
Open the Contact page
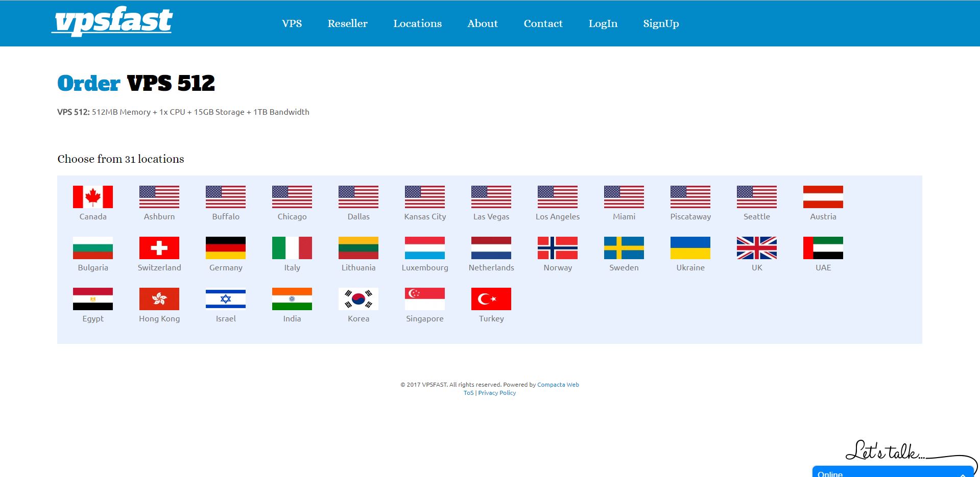543,23
